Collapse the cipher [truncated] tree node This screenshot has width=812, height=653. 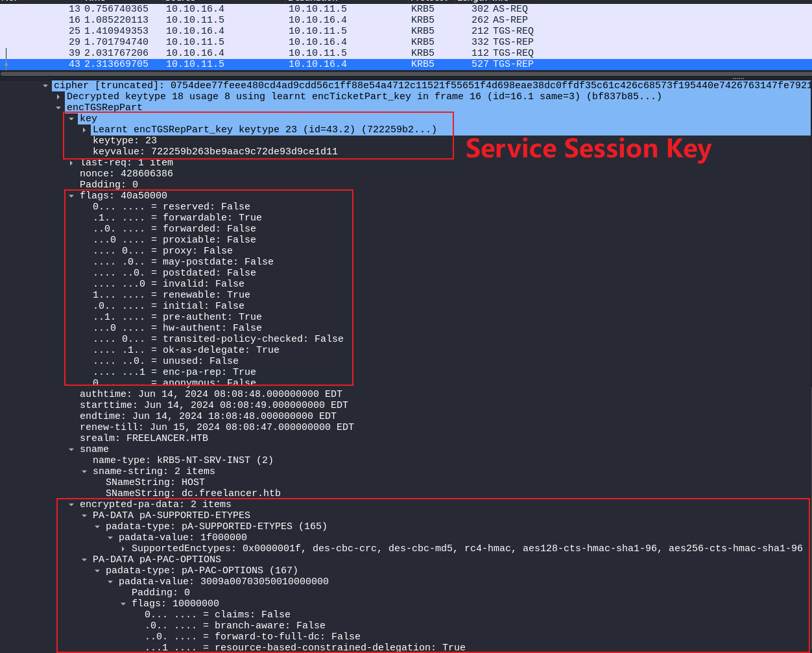[x=45, y=86]
